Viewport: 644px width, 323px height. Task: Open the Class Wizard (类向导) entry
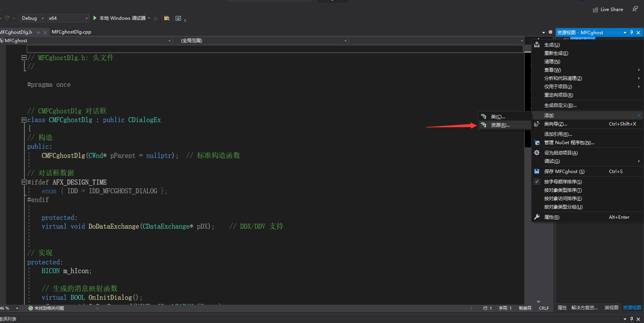coord(555,124)
